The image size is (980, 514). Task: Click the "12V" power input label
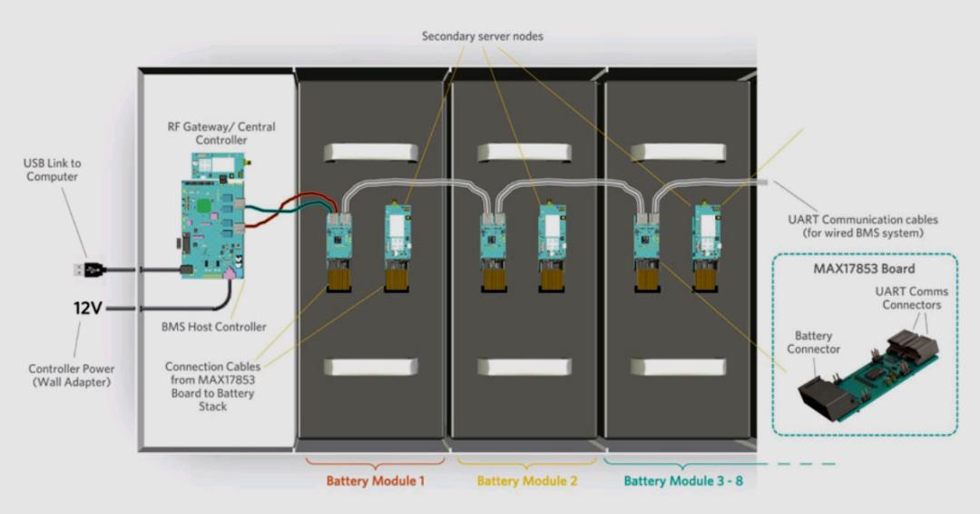tap(88, 308)
